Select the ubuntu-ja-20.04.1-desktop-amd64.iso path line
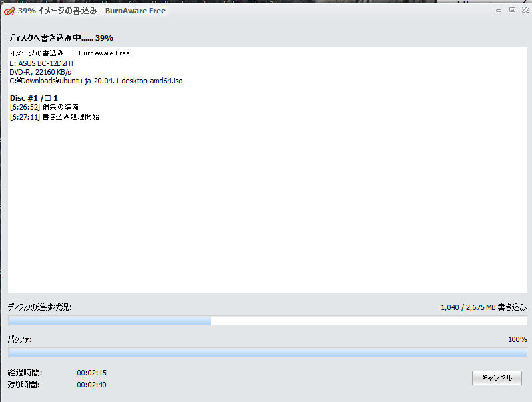This screenshot has height=402, width=532. (x=96, y=81)
